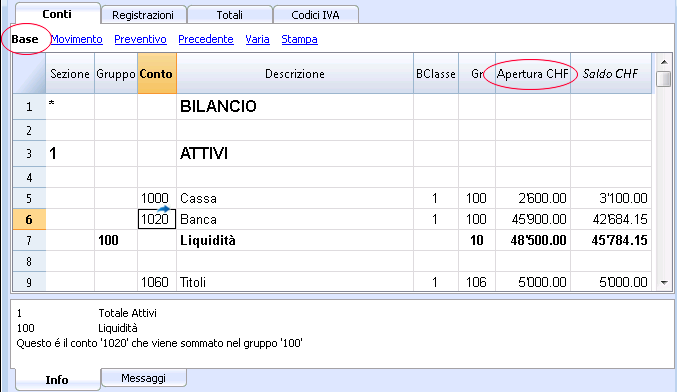Click the account cell 1020
677x392 pixels.
157,219
